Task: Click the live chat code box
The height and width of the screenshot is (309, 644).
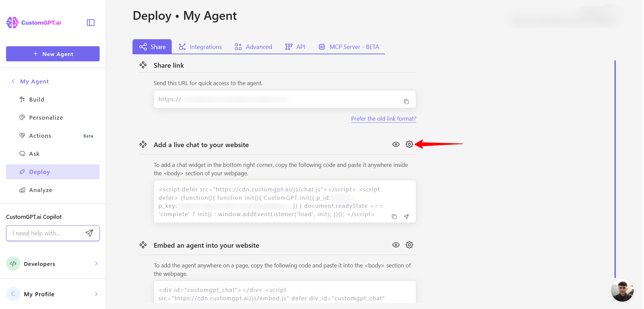Action: point(285,201)
